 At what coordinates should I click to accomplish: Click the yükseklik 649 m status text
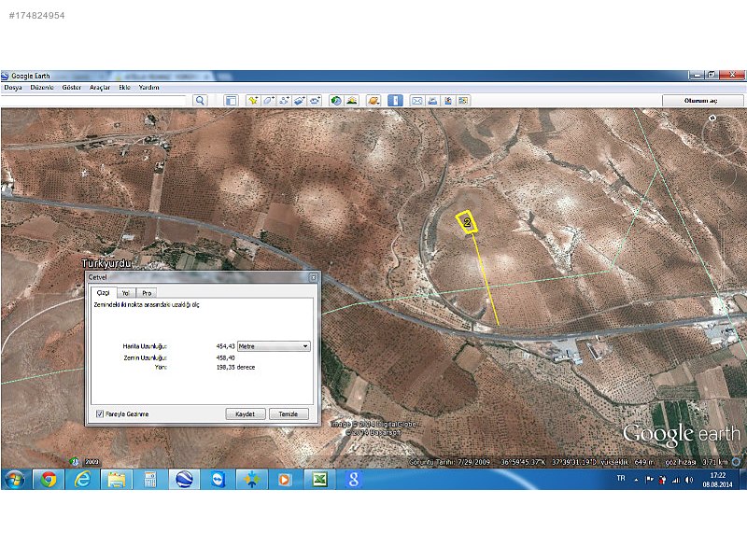point(627,462)
